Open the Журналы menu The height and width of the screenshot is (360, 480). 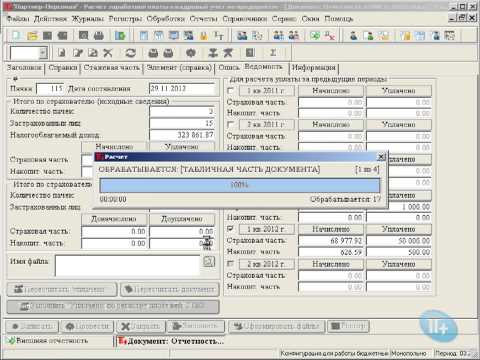(88, 19)
